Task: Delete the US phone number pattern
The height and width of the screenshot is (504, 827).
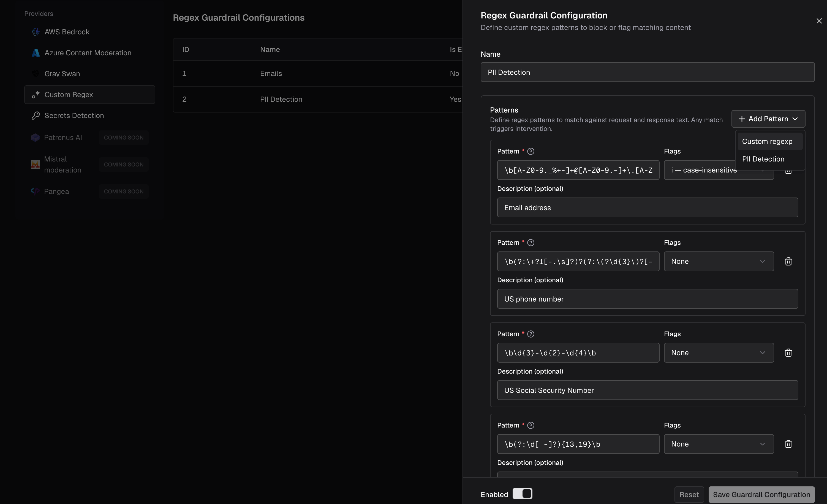Action: (x=788, y=261)
